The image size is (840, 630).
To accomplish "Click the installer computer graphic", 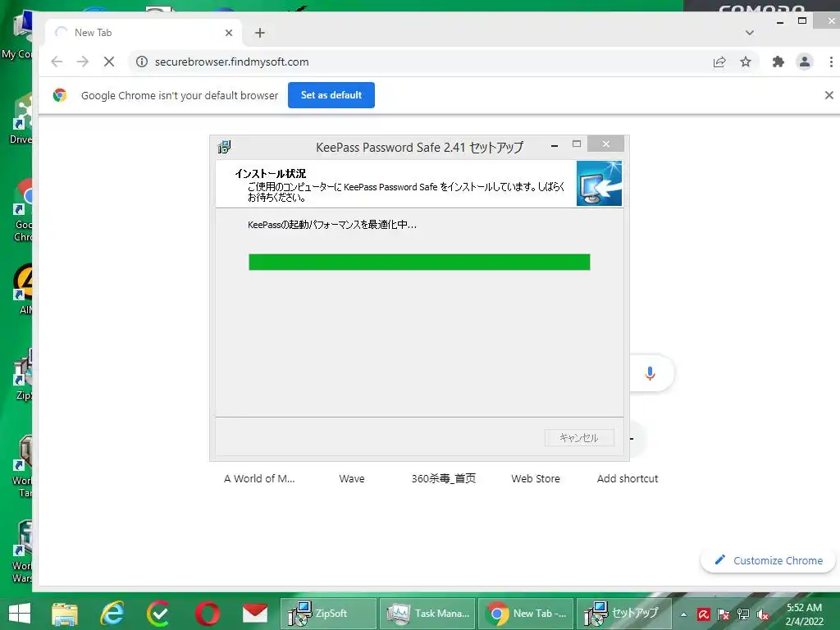I will tap(599, 183).
